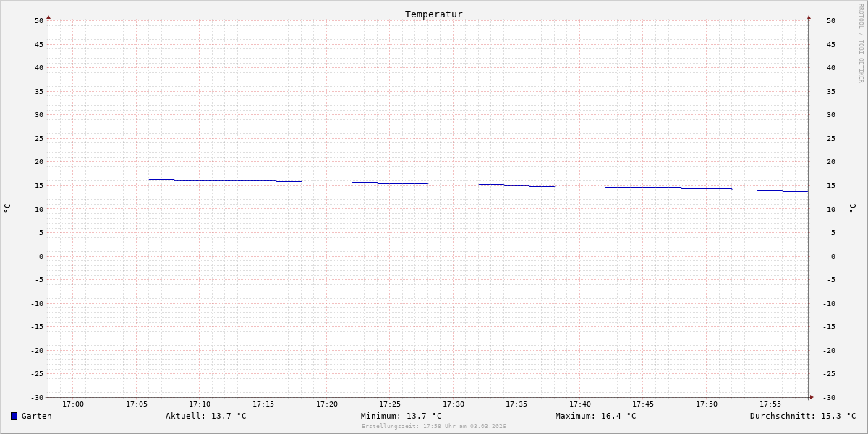
Task: Click the 17:20 time axis label
Action: tap(327, 404)
